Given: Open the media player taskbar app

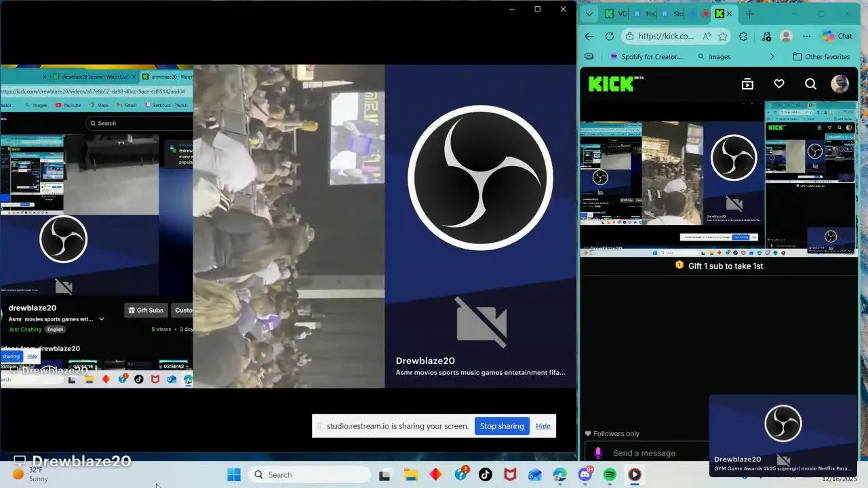Looking at the screenshot, I should click(x=634, y=474).
